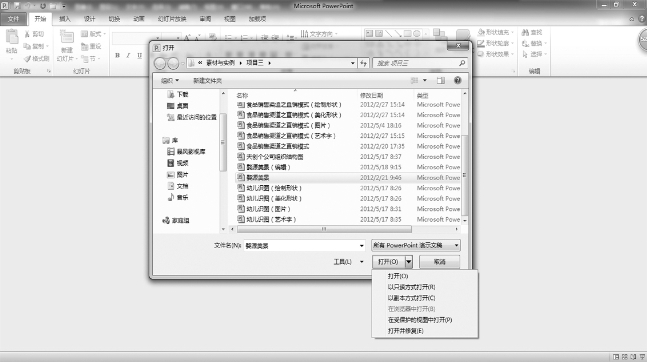Click the horizontal scrollbar of the file list

coord(324,229)
